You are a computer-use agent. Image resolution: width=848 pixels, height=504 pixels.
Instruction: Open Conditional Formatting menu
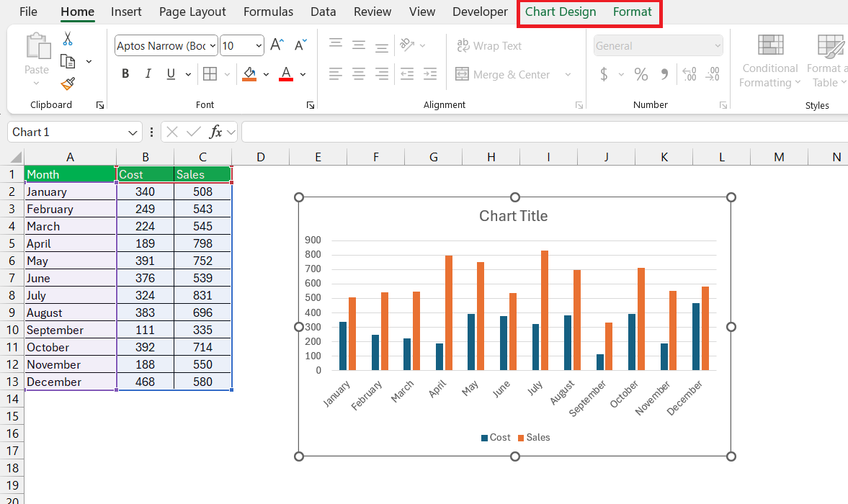coord(770,60)
